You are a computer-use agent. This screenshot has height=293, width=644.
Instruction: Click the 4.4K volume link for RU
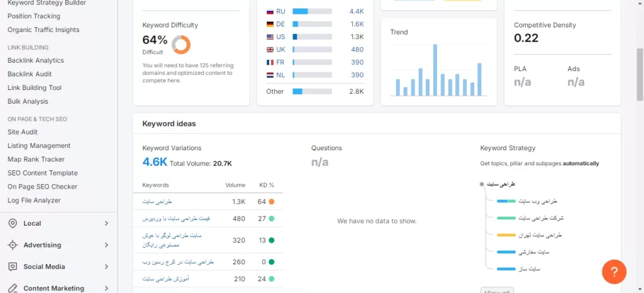[x=357, y=11]
